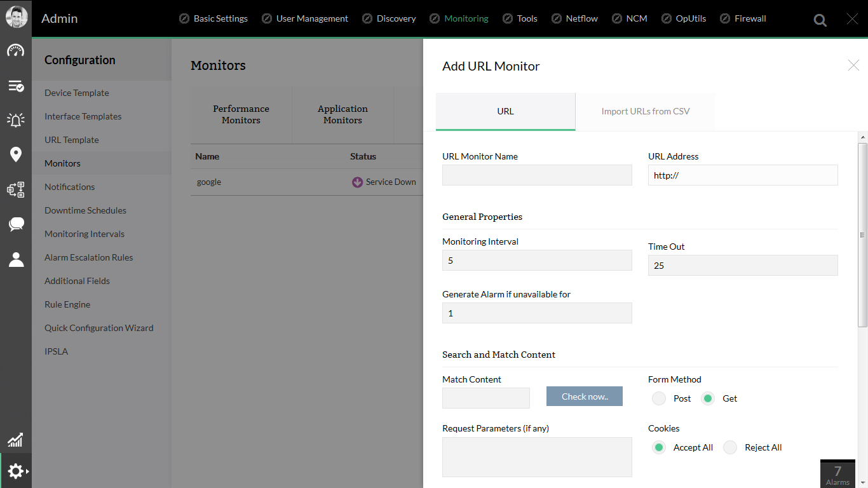Click the inventory list icon in sidebar
Viewport: 868px width, 488px height.
click(x=16, y=86)
